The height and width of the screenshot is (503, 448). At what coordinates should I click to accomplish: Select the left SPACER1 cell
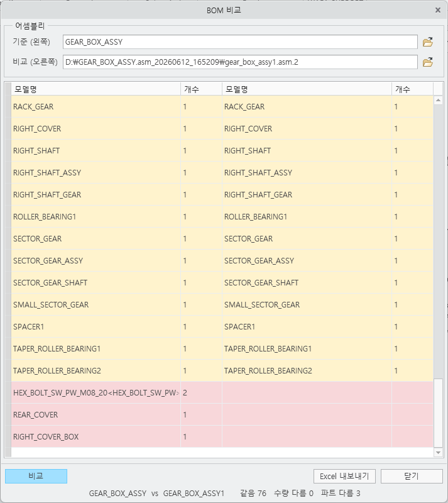pyautogui.click(x=96, y=326)
